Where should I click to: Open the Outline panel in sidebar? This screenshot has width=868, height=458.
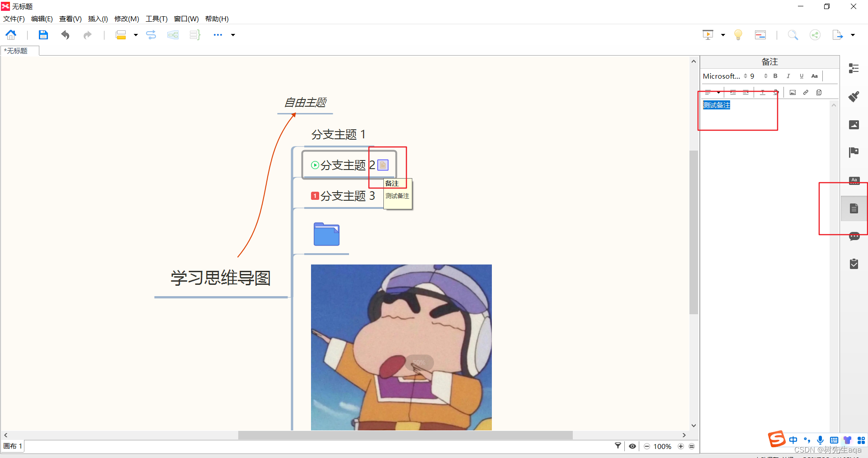854,68
